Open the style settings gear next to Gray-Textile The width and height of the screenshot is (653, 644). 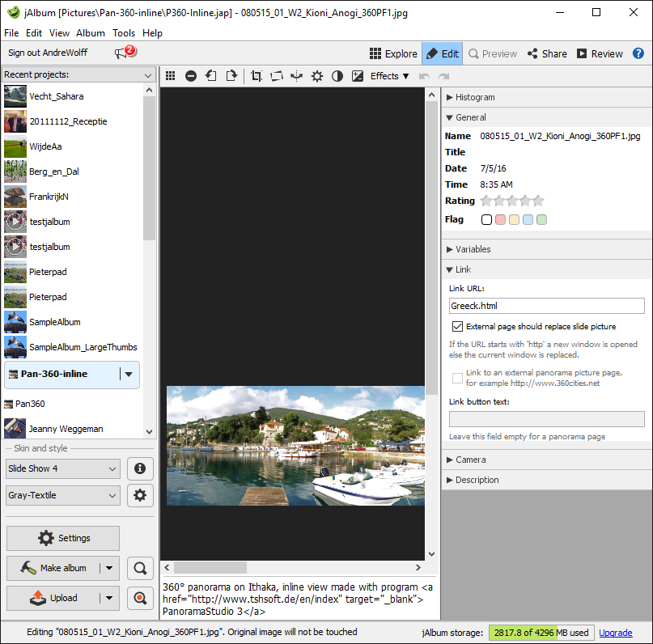(x=139, y=495)
